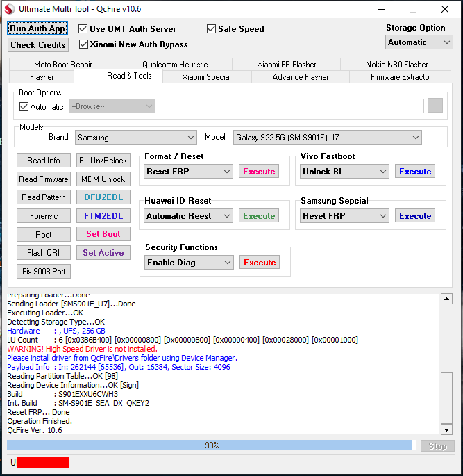
Task: Expand Huawei ID Automatic Reest dropdown
Action: 188,216
